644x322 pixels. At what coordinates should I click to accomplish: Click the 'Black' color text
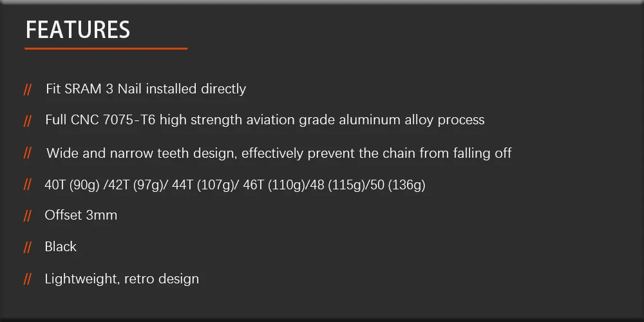tap(61, 247)
